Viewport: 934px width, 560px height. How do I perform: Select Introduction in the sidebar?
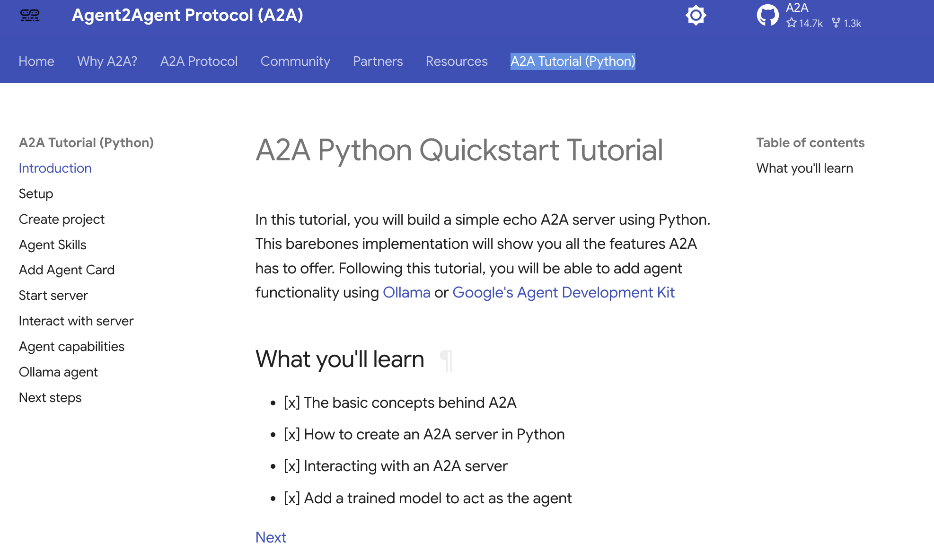pyautogui.click(x=55, y=168)
